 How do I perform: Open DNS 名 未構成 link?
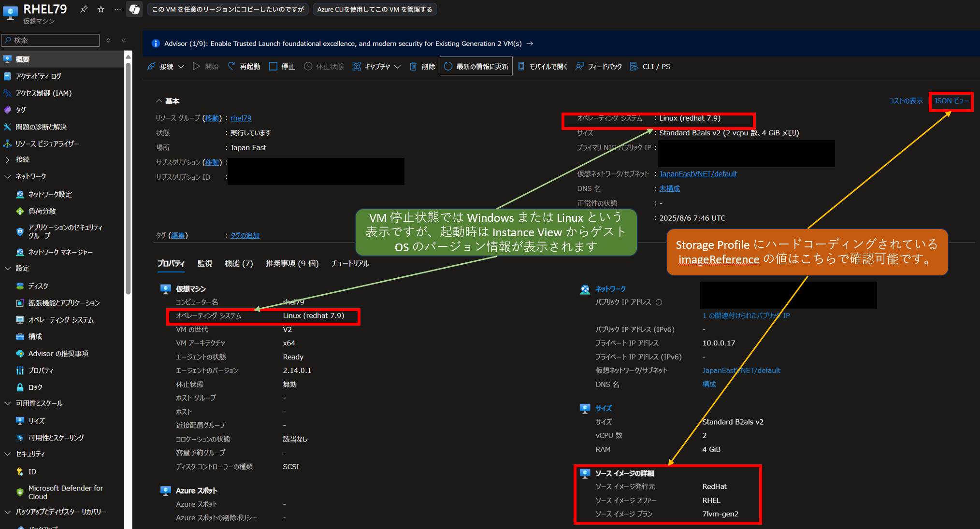click(x=669, y=188)
